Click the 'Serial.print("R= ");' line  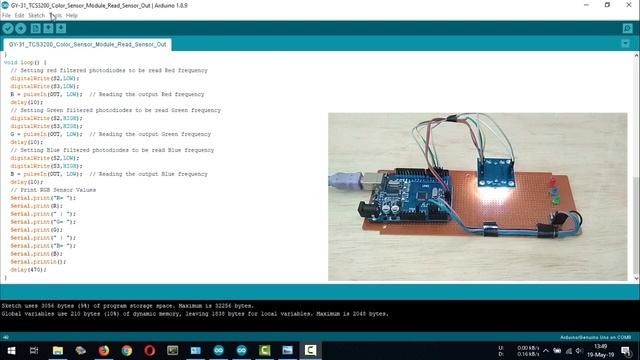(x=43, y=198)
